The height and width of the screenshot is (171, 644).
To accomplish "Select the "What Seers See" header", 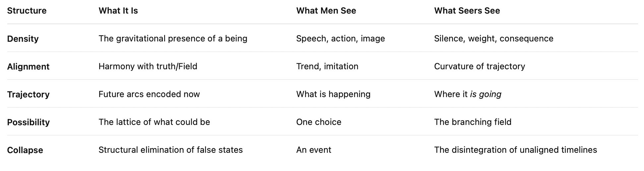I will [467, 11].
